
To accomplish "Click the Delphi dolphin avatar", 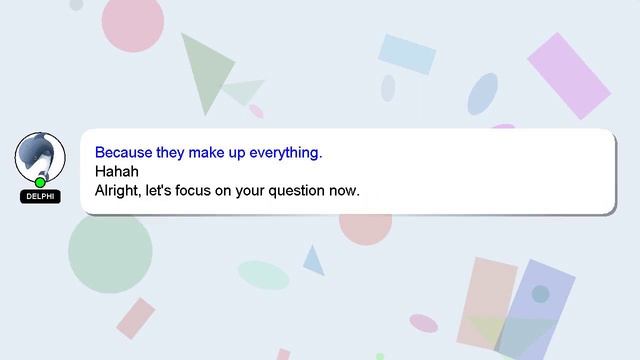I will tap(40, 157).
